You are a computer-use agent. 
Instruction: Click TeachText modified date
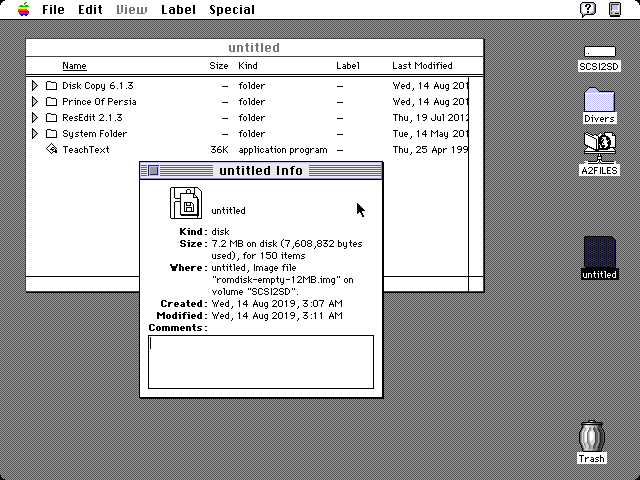coord(430,150)
